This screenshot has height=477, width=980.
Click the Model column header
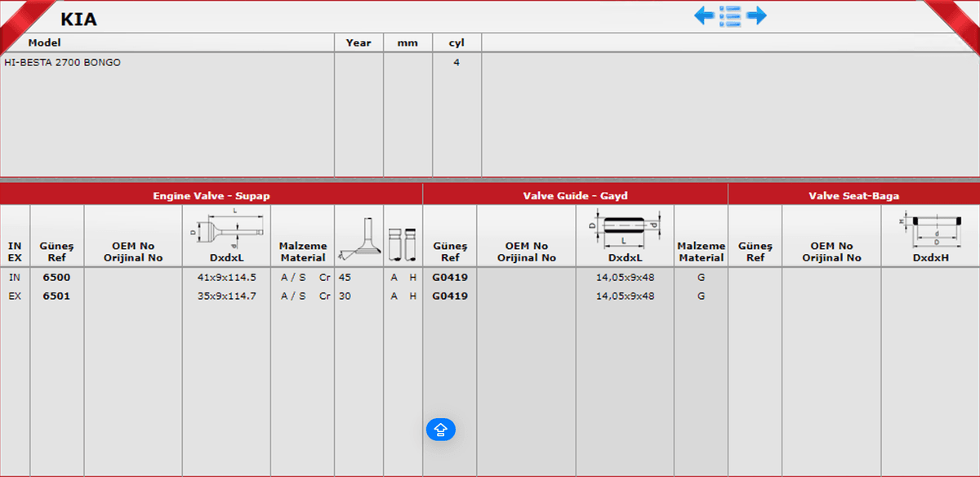[45, 42]
